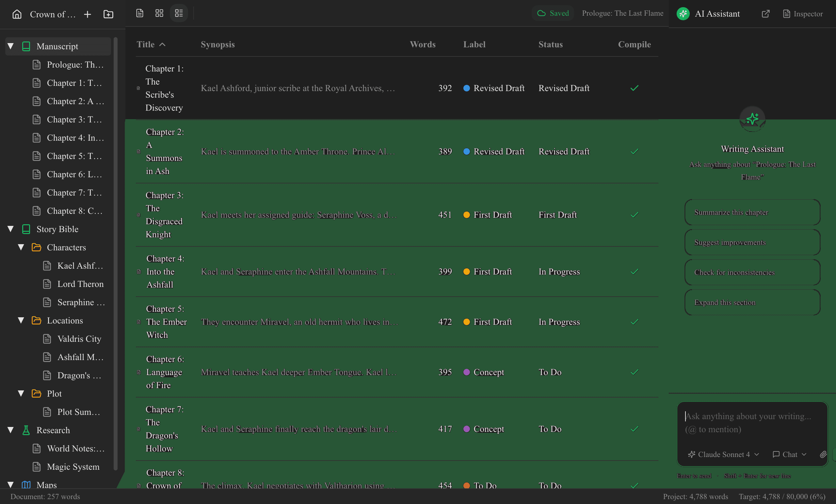Screen dimensions: 836x504
Task: Collapse the Manuscript folder
Action: [x=10, y=46]
